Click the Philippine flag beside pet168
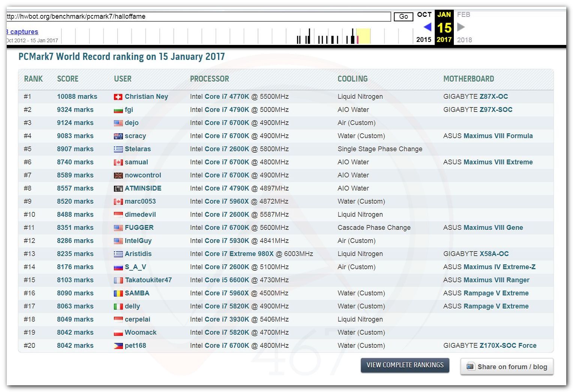 tap(118, 346)
